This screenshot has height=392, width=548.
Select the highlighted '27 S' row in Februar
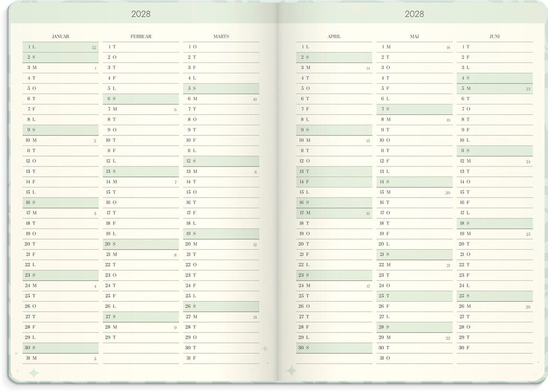pyautogui.click(x=141, y=317)
